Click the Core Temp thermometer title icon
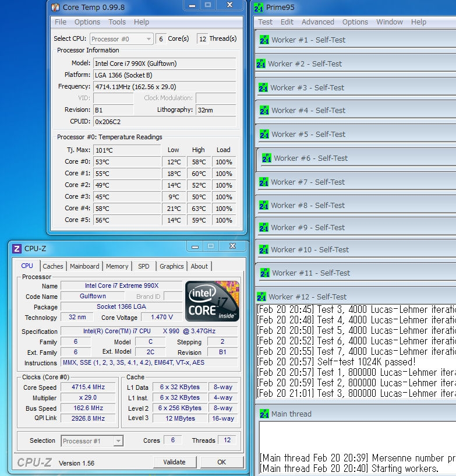 pos(55,8)
